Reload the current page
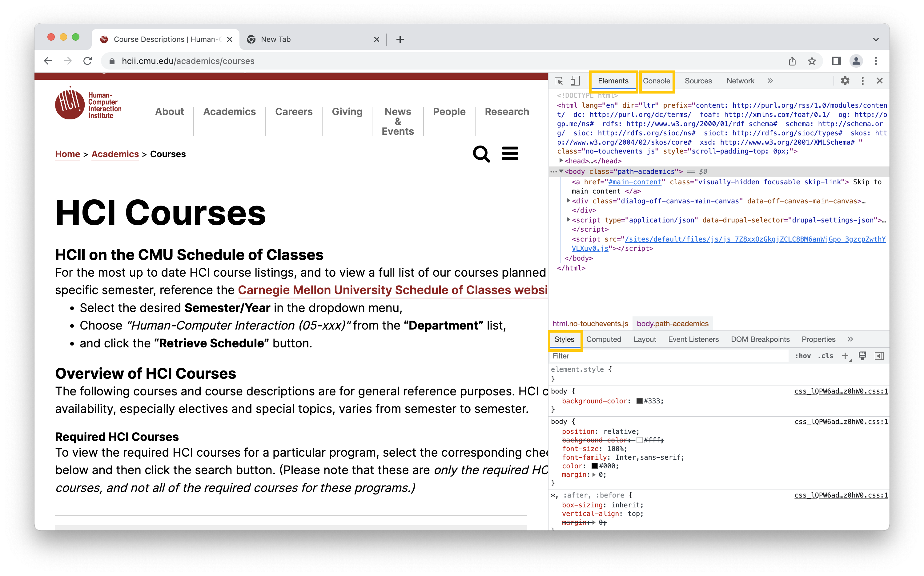Viewport: 924px width, 576px height. (x=88, y=61)
